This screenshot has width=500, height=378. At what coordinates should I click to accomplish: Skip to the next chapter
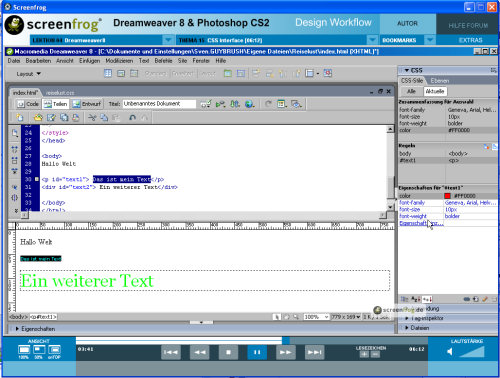[x=314, y=352]
